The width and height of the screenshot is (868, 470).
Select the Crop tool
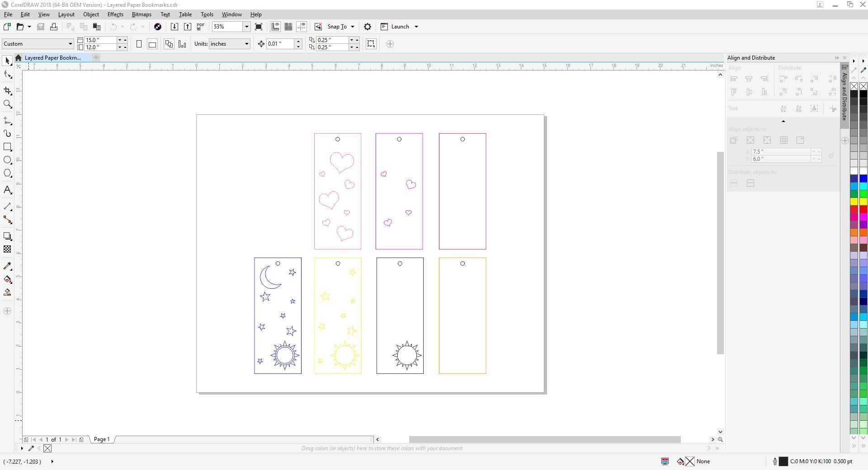point(7,91)
